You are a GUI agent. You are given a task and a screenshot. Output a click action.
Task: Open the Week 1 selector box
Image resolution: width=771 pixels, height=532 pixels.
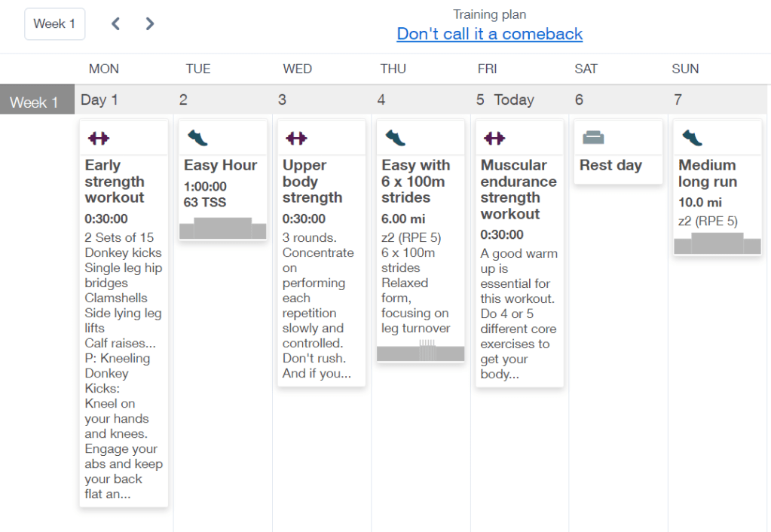55,23
